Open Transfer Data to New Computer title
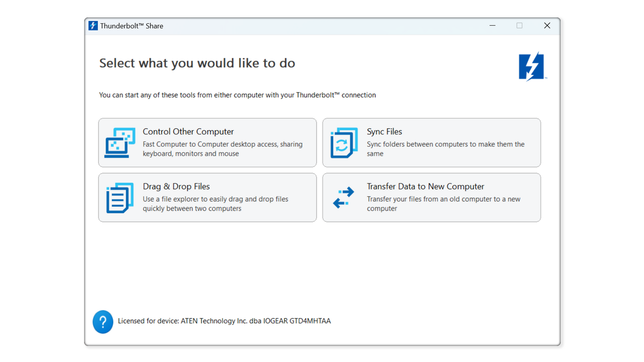 425,186
